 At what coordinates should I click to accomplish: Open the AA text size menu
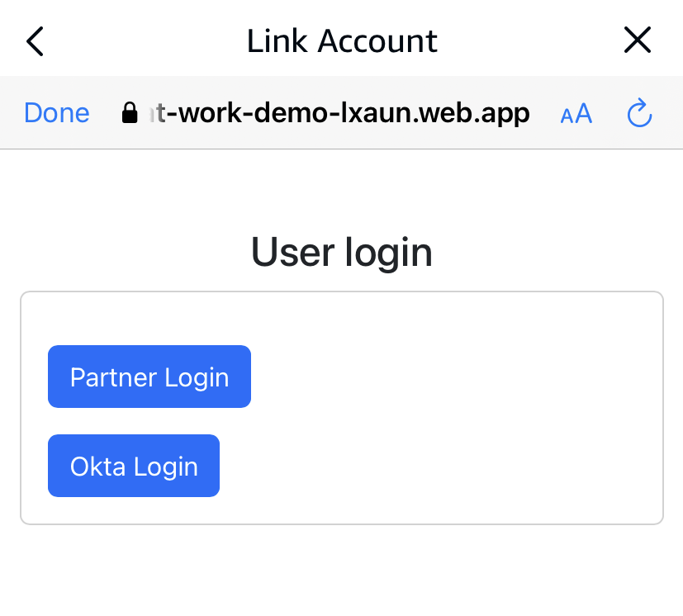(x=576, y=114)
